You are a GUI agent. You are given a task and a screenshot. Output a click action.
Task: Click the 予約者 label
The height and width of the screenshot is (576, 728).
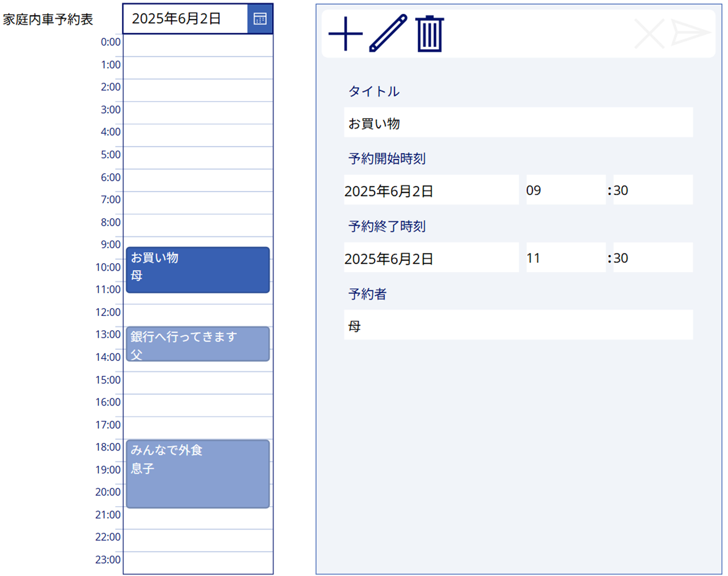(368, 294)
